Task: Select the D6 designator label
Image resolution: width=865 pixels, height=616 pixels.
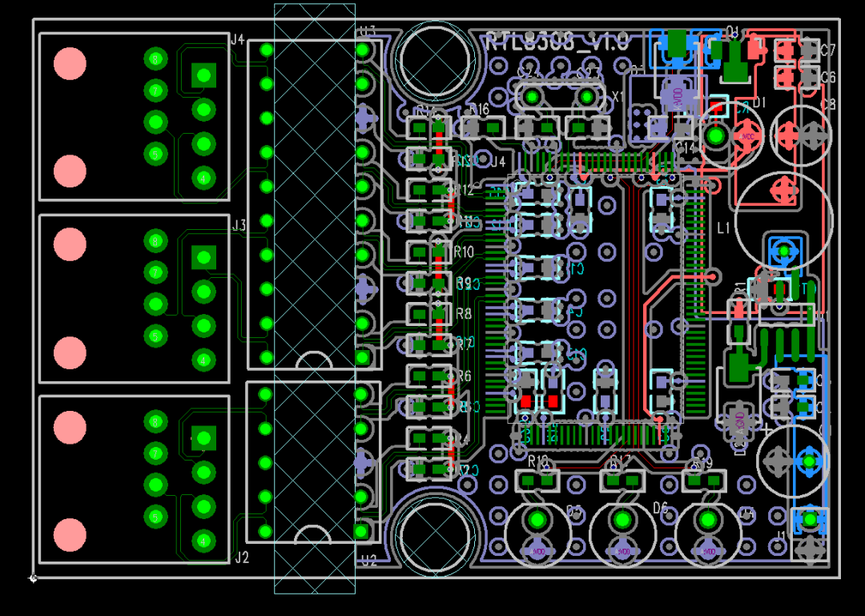Action: coord(660,507)
